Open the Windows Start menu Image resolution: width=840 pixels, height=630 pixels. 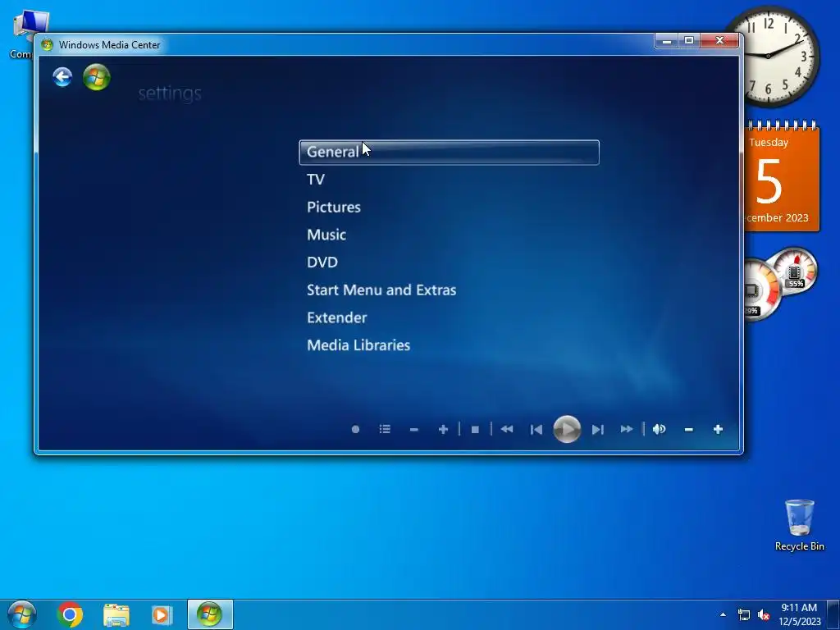(x=22, y=614)
